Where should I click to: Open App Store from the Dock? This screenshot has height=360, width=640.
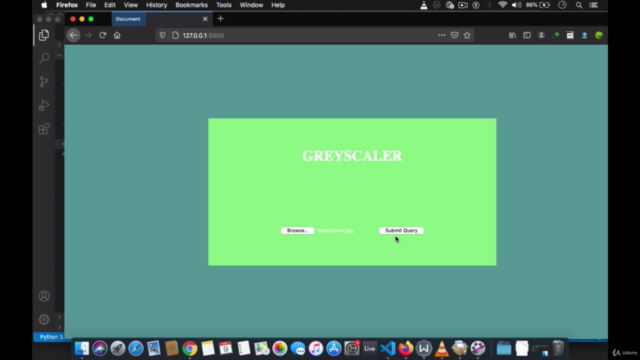(x=333, y=349)
